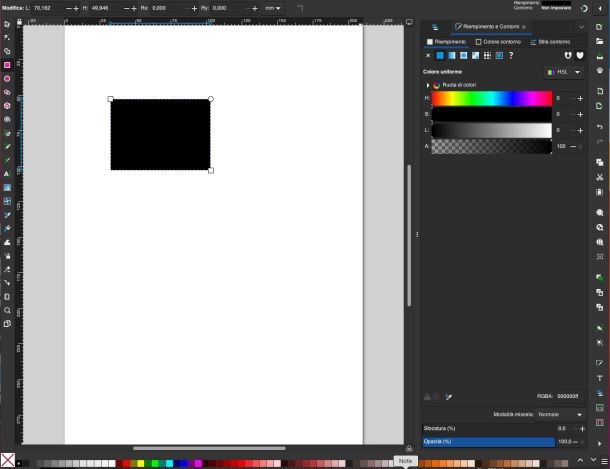
Task: Toggle the nonzero solid fill rule icon
Action: [x=581, y=55]
